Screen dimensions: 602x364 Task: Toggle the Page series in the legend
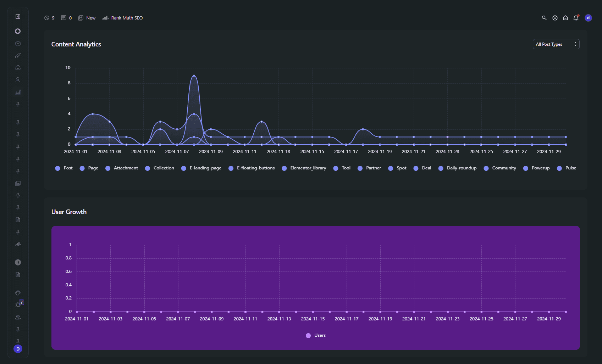(x=89, y=168)
